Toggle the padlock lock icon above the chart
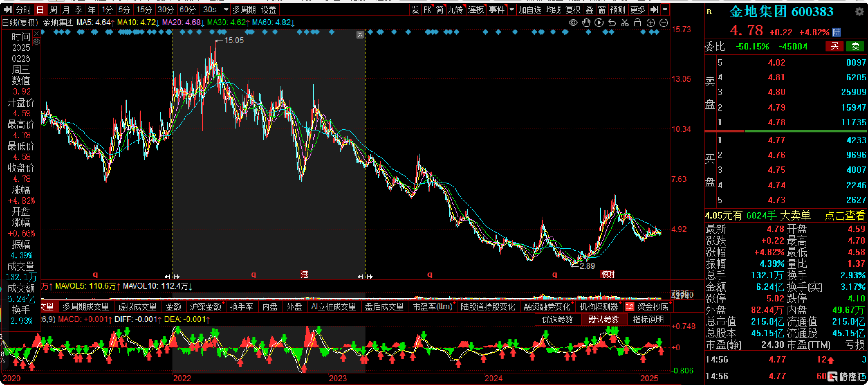 click(638, 22)
